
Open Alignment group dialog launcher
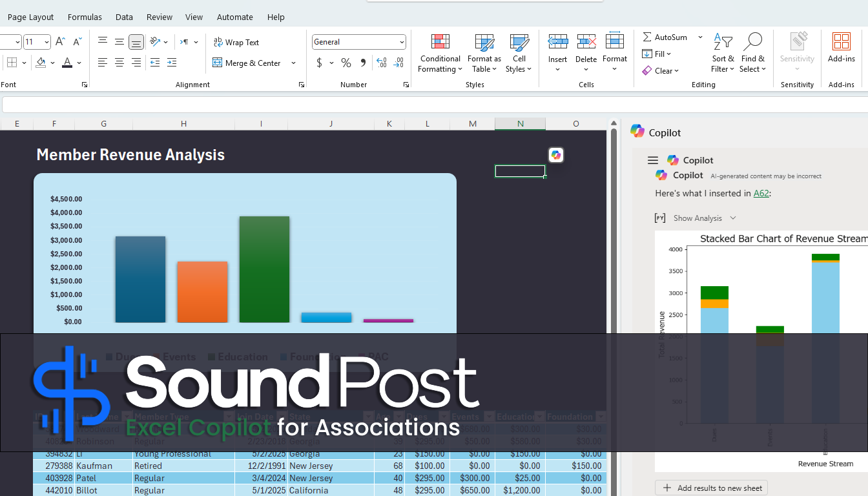(302, 85)
